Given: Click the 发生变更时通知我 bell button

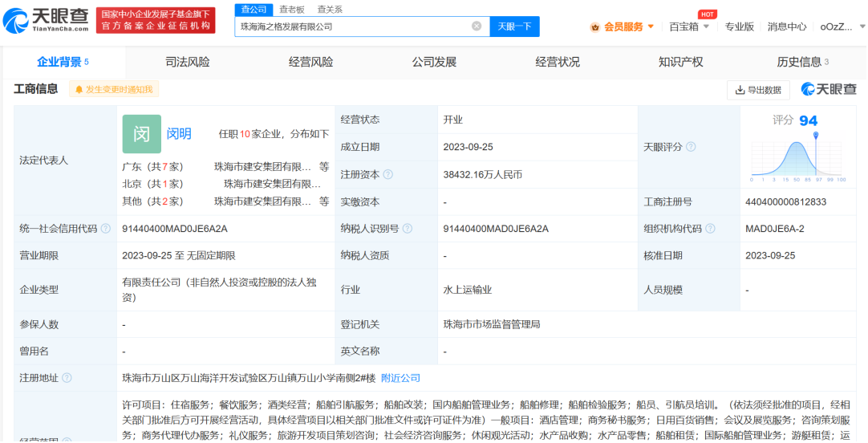Looking at the screenshot, I should [x=114, y=89].
